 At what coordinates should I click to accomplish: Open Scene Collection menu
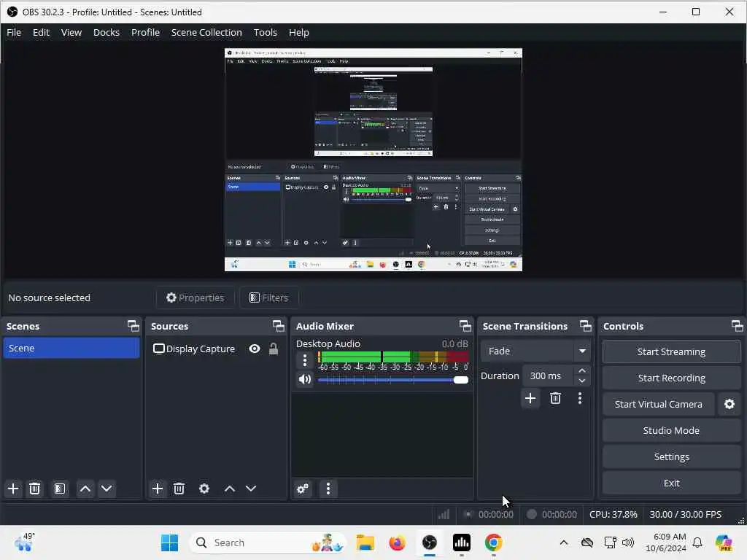click(206, 32)
